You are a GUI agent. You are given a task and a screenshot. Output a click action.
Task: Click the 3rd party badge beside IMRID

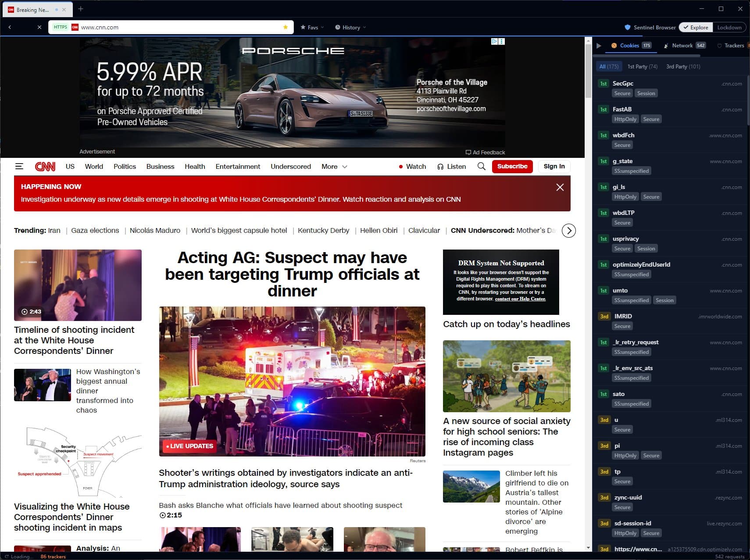coord(604,316)
